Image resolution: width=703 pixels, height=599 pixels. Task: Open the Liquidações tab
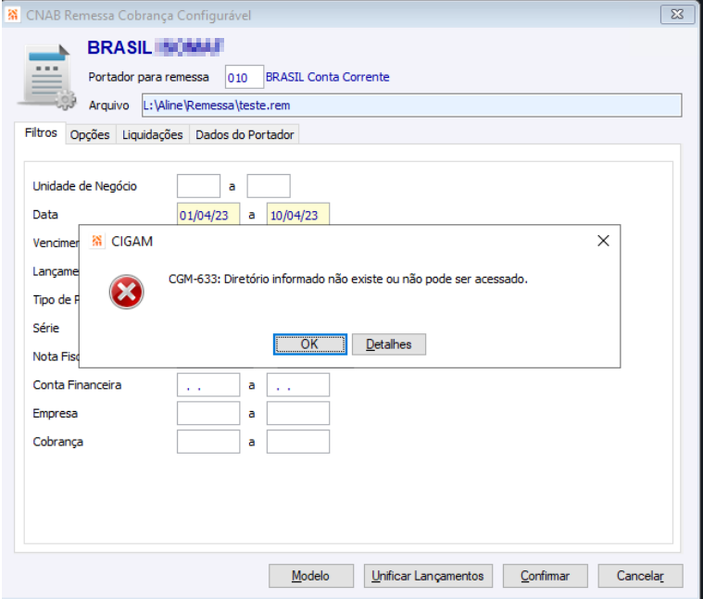click(x=152, y=135)
